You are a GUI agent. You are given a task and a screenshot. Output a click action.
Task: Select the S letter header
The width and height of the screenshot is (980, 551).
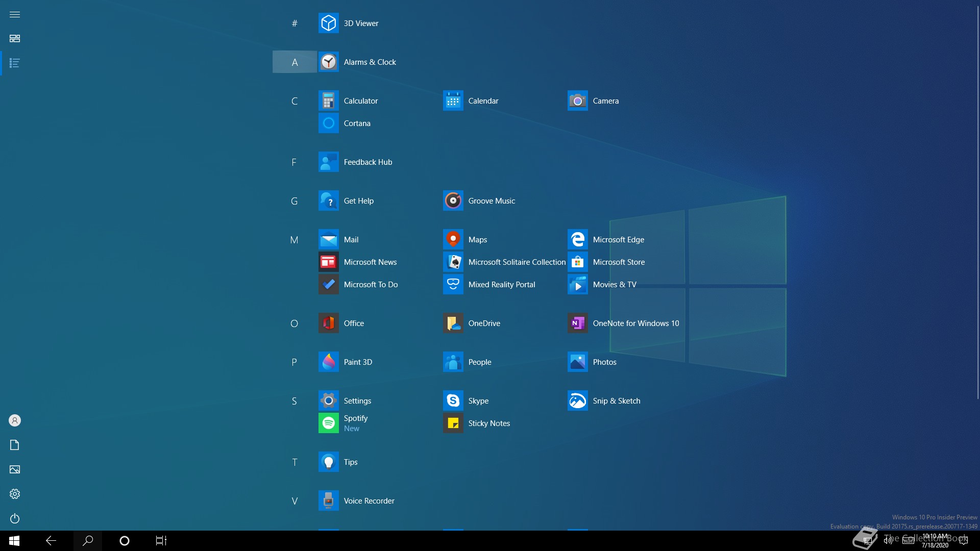point(295,401)
